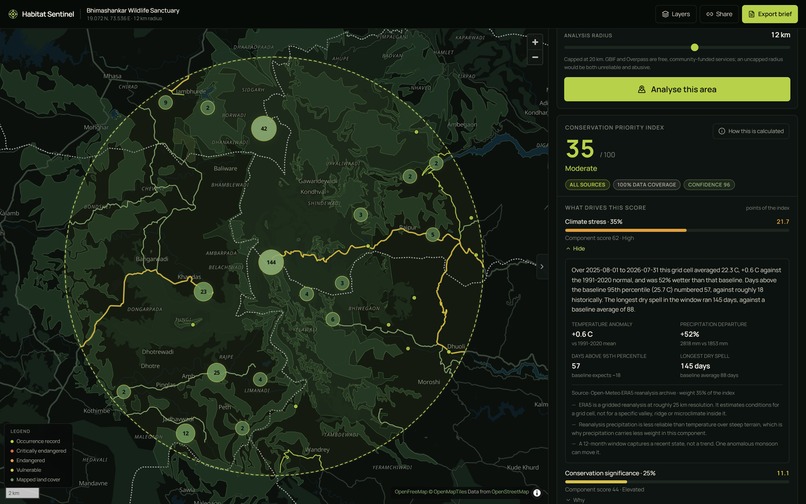The width and height of the screenshot is (806, 504).
Task: Zoom in with the map plus button
Action: point(535,42)
